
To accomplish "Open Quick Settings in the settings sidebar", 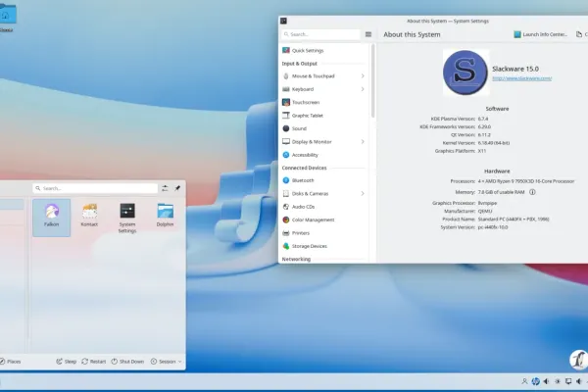I will click(x=323, y=50).
